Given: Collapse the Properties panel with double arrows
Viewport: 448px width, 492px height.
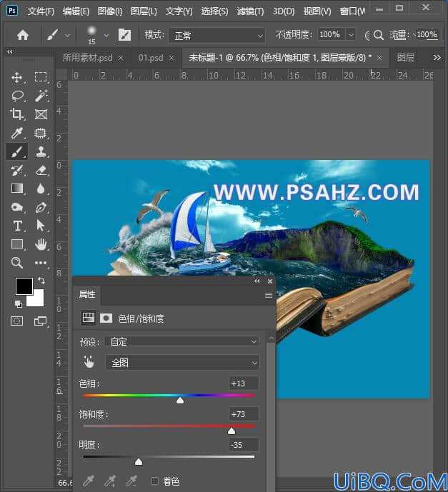Looking at the screenshot, I should pos(257,281).
